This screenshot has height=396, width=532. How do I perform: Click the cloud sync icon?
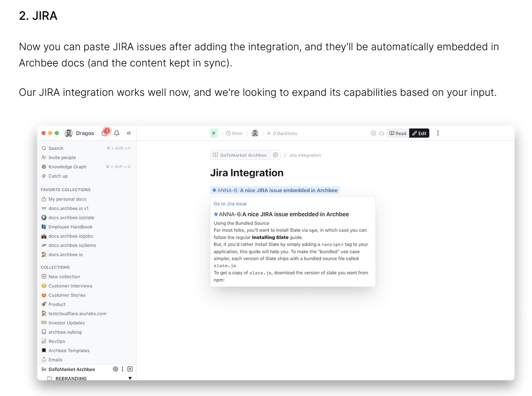click(381, 133)
